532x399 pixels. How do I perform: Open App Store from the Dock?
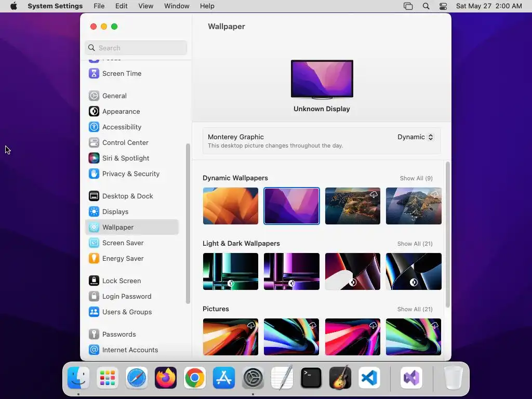pos(224,378)
